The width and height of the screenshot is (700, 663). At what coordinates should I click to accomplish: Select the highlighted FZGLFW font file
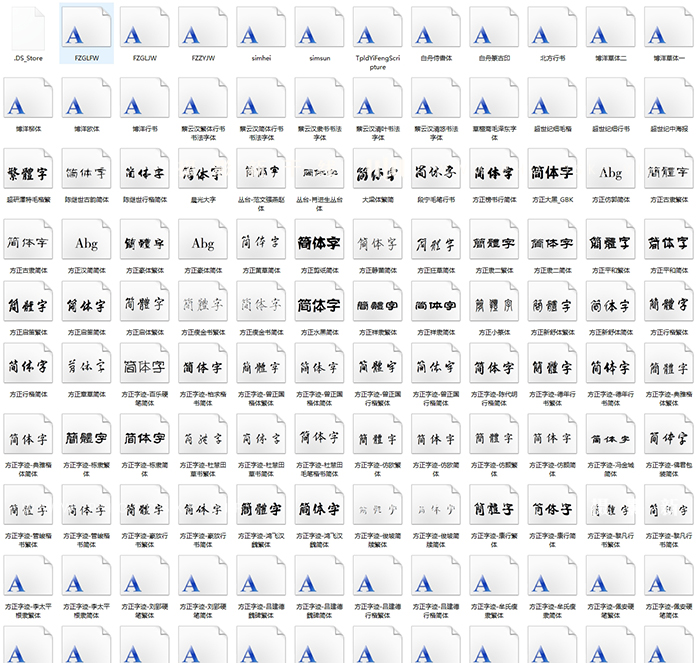[x=86, y=28]
